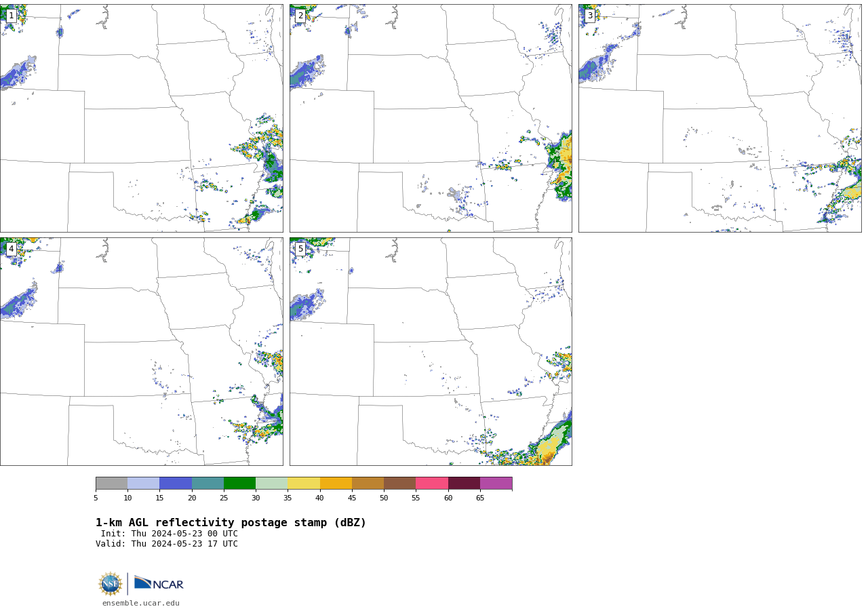The image size is (868, 611).
Task: Open ensemble member 1 reflectivity map
Action: (x=142, y=118)
